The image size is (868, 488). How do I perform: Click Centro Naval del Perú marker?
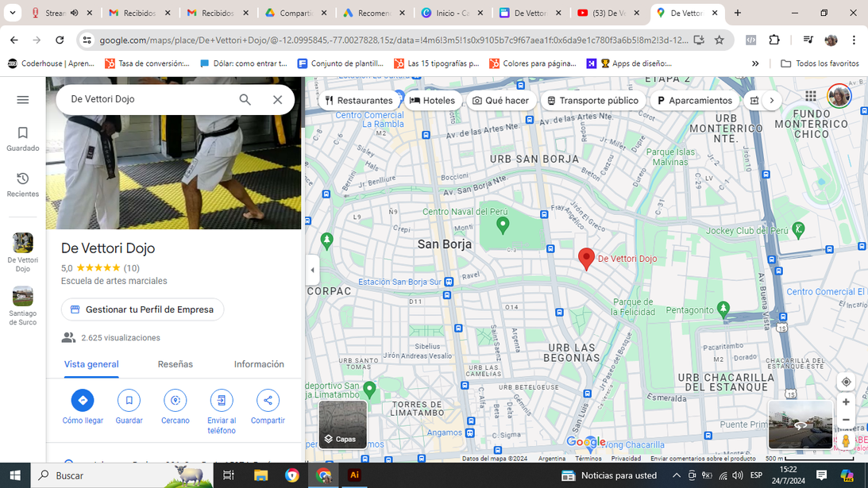click(503, 225)
